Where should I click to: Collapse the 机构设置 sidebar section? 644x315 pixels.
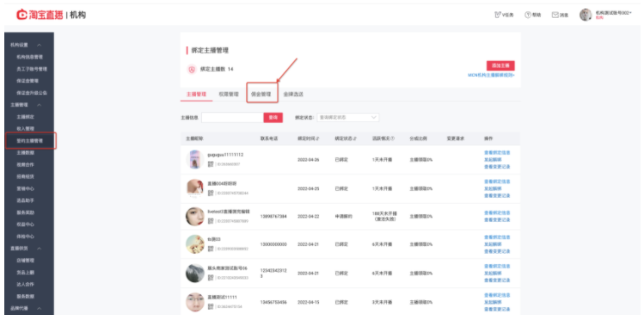(x=39, y=45)
